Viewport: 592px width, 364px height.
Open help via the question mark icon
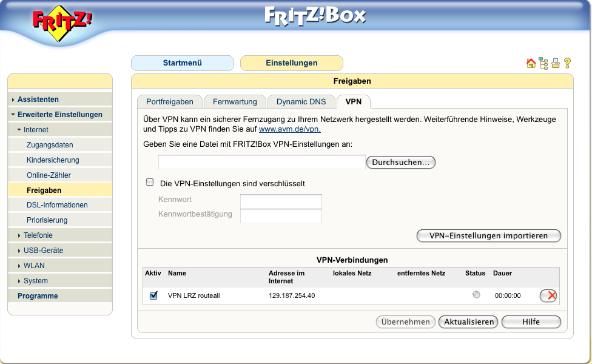567,63
